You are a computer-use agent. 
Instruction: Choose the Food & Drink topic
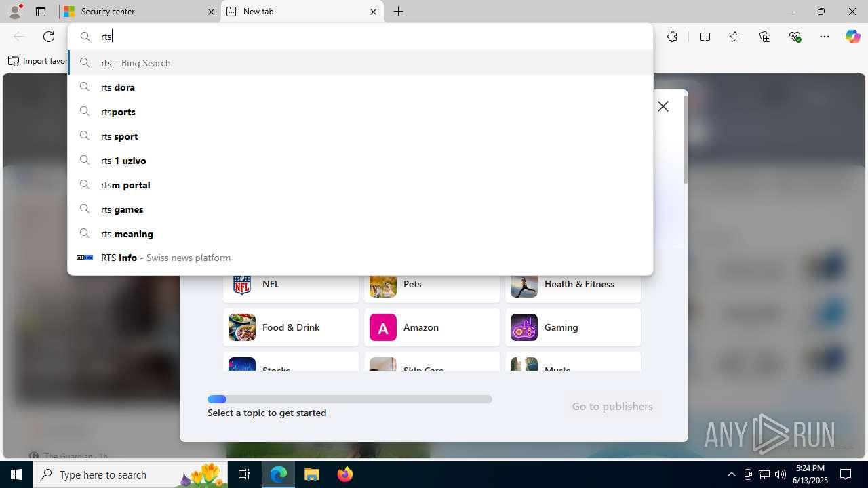(x=291, y=327)
